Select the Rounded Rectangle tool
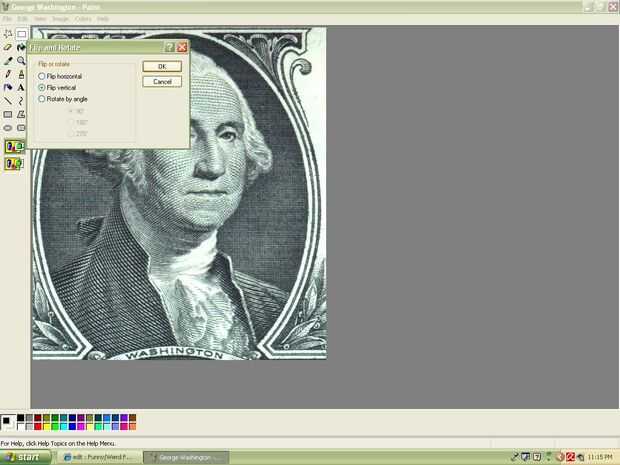This screenshot has height=465, width=620. [21, 128]
